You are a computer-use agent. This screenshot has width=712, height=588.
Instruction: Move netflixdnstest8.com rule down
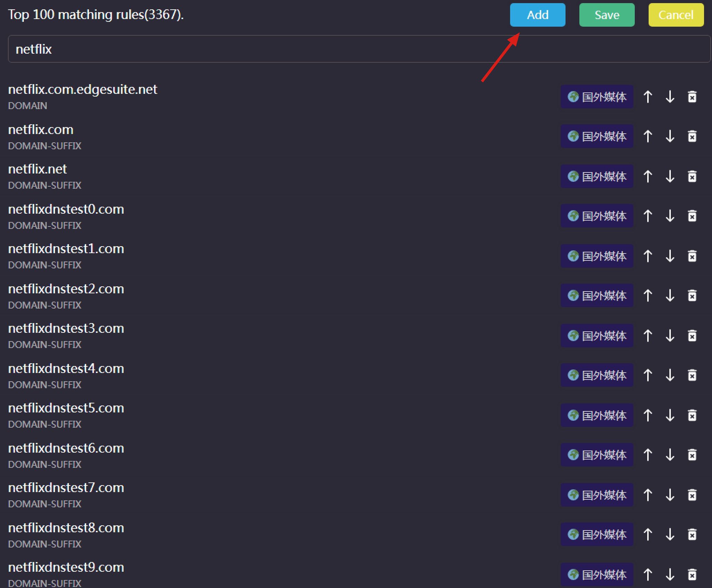click(x=670, y=534)
